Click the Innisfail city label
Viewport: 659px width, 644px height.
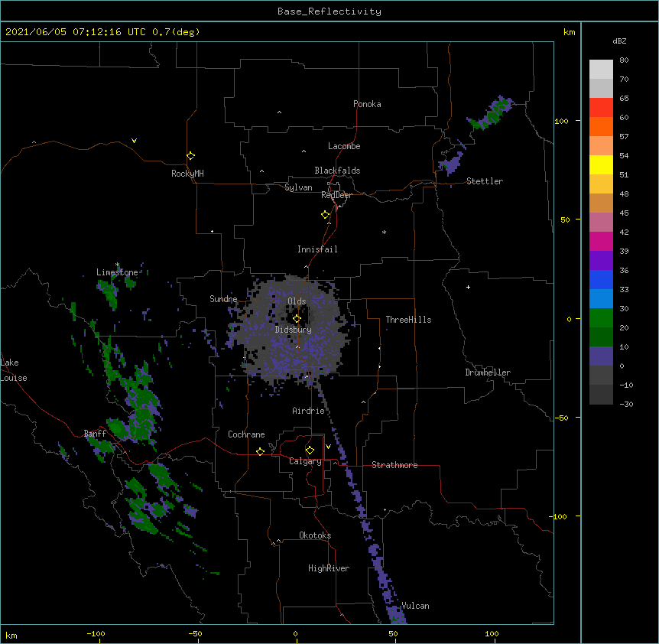[x=317, y=249]
